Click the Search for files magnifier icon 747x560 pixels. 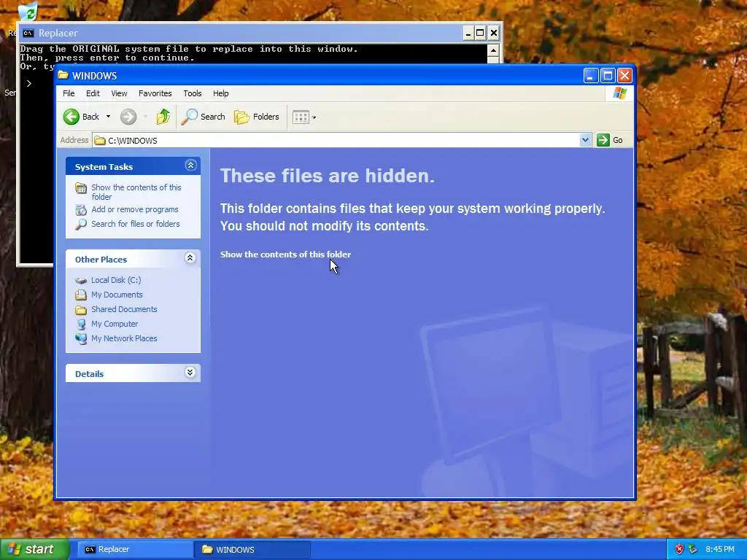coord(81,224)
